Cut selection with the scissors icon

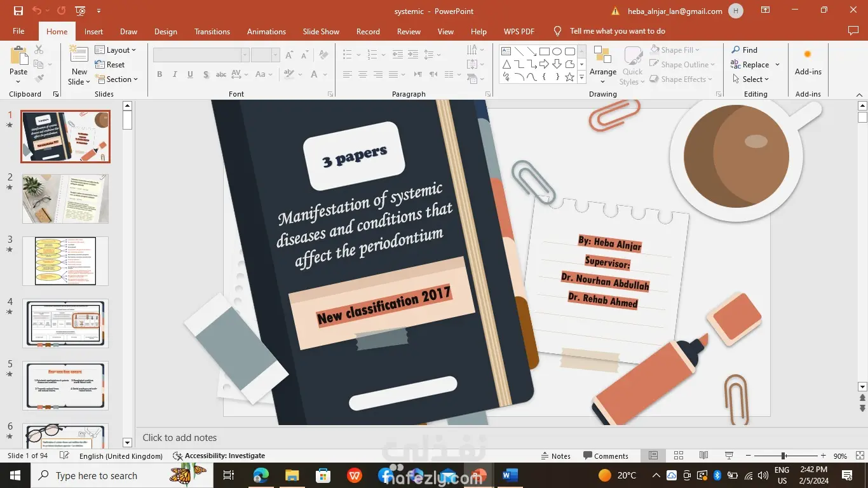pyautogui.click(x=39, y=50)
